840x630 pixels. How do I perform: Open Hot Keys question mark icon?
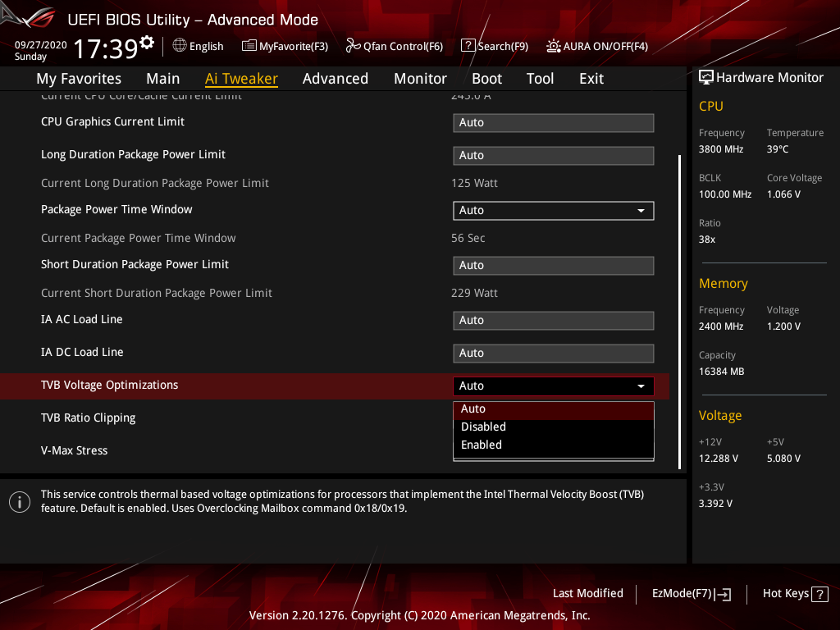(820, 594)
